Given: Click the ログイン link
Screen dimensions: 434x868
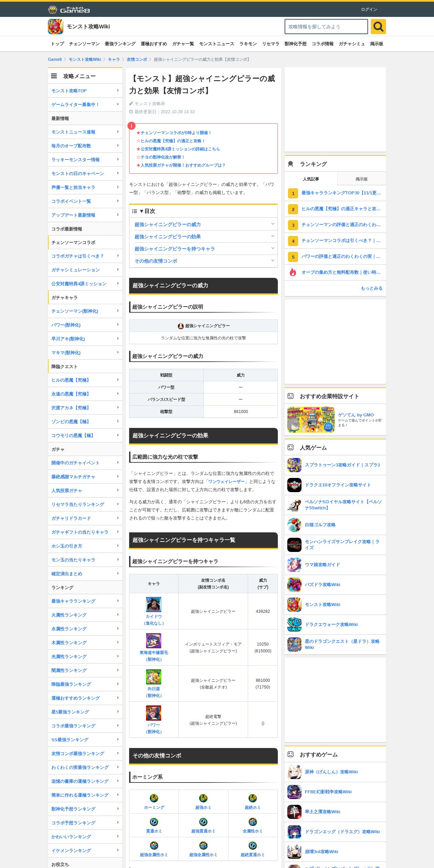Looking at the screenshot, I should (369, 9).
